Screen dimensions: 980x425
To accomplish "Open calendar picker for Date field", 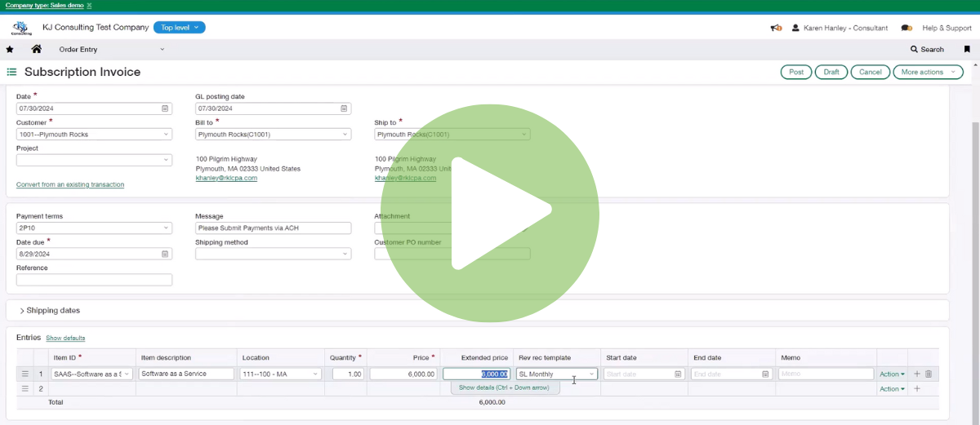I will pyautogui.click(x=165, y=108).
